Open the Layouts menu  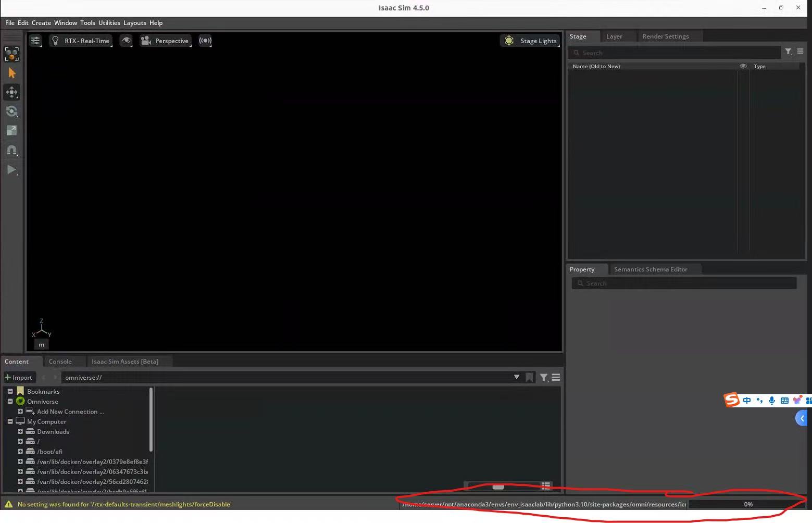coord(135,23)
